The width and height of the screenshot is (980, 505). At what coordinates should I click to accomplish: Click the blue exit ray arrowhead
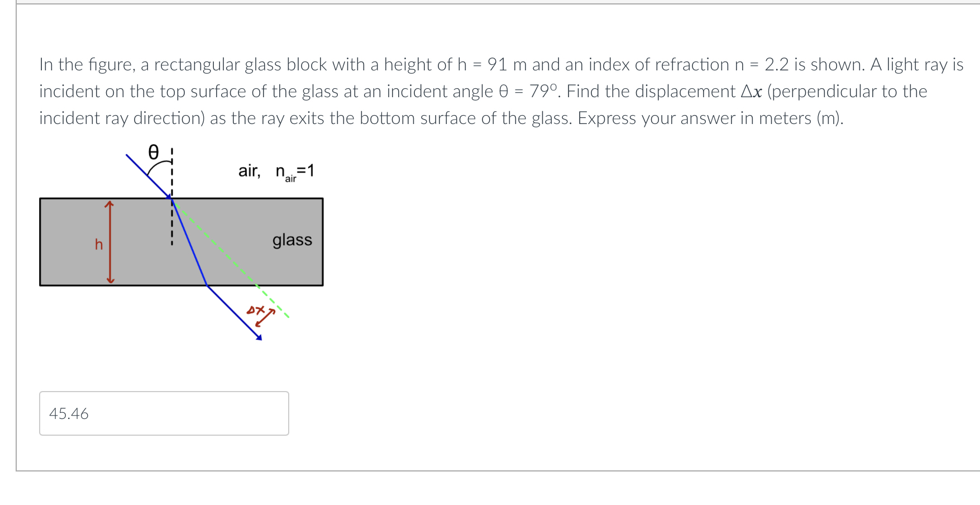[x=259, y=336]
